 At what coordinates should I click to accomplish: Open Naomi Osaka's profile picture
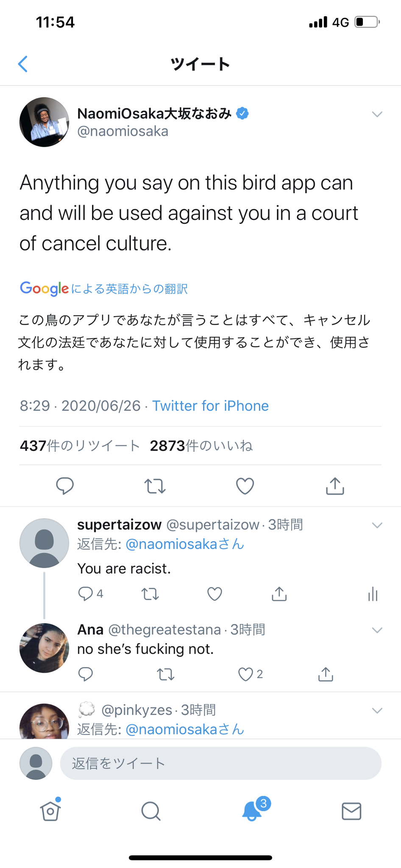44,122
